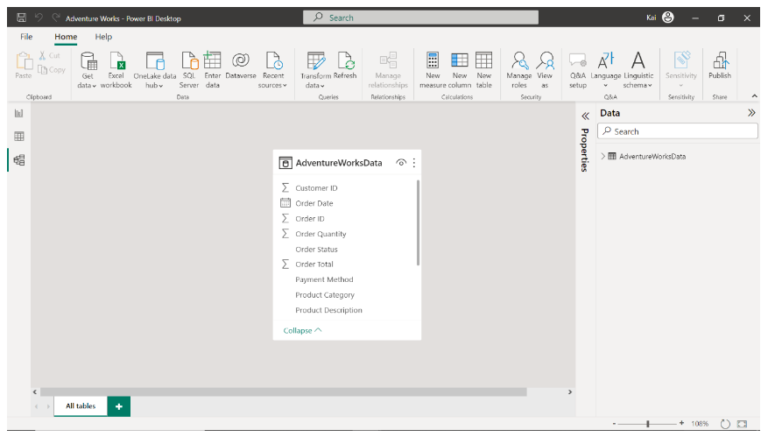Open the Help ribbon tab
768x437 pixels.
pyautogui.click(x=103, y=37)
